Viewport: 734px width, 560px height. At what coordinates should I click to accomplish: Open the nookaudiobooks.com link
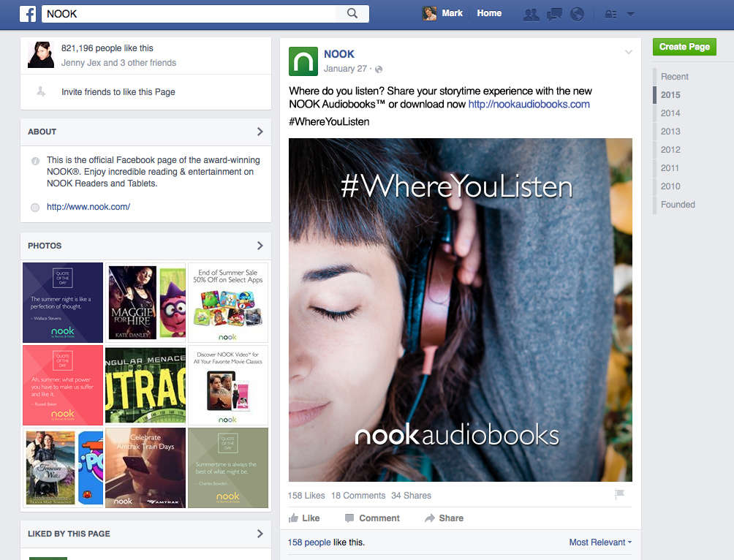pyautogui.click(x=529, y=104)
